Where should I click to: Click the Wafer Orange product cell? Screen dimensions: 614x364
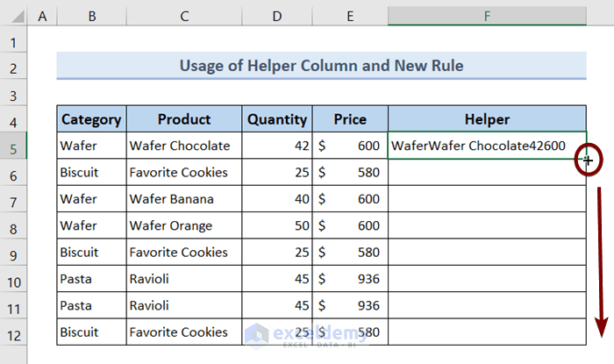[x=184, y=225]
